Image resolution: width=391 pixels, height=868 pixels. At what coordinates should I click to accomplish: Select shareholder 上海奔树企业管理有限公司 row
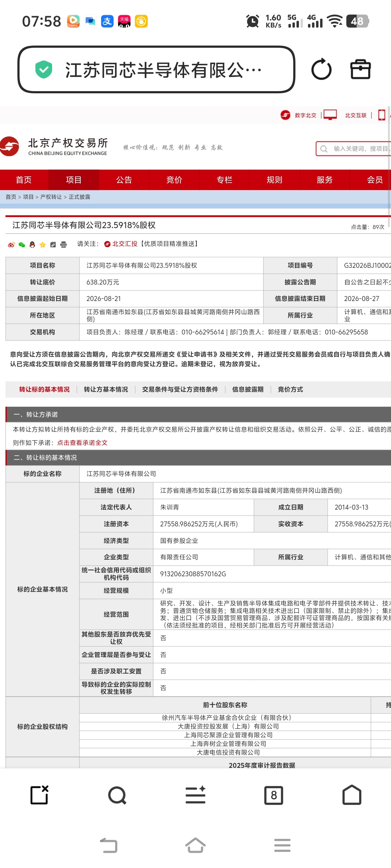point(225,744)
